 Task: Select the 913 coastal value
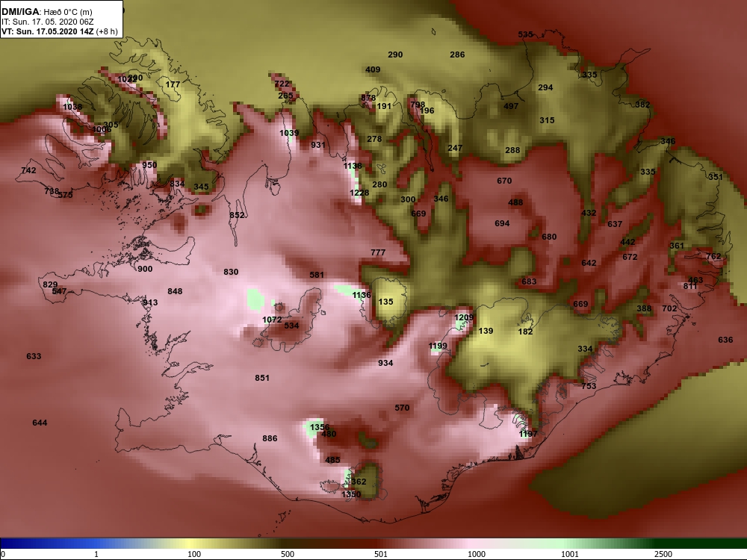(150, 302)
